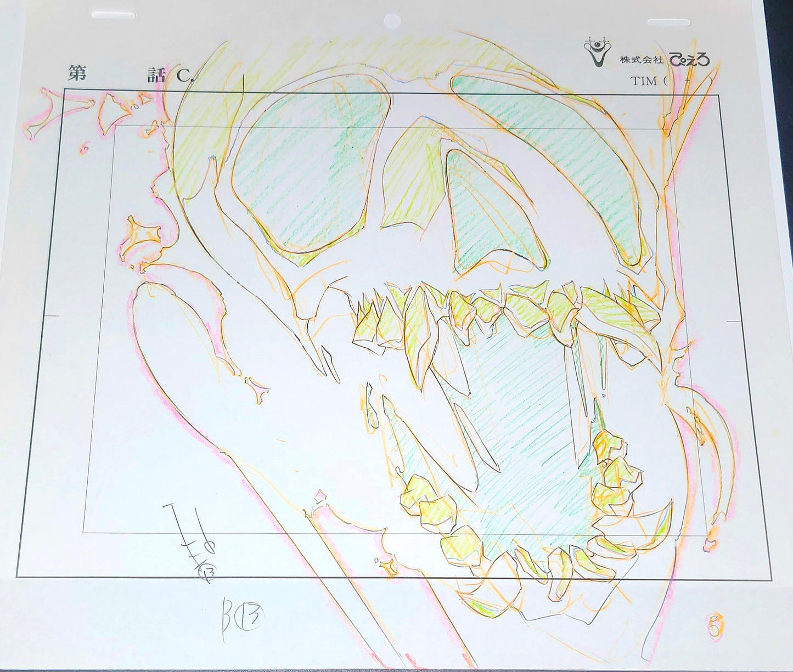Click the upper row of skull teeth
Image resolution: width=793 pixels, height=672 pixels.
pyautogui.click(x=483, y=307)
